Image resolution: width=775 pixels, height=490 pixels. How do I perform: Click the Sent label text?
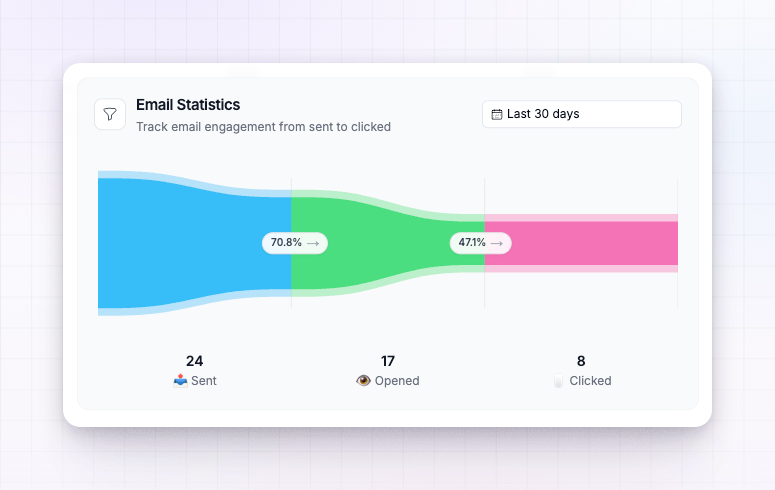pyautogui.click(x=204, y=381)
